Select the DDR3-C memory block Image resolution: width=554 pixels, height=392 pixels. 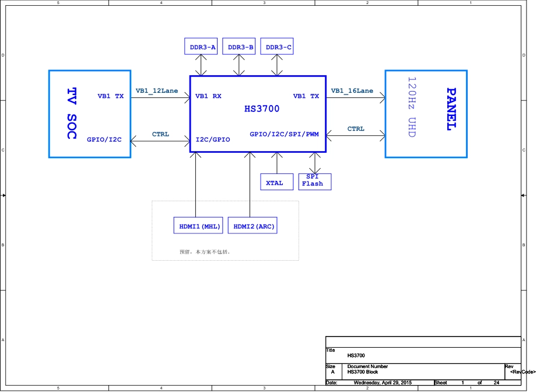pos(278,47)
